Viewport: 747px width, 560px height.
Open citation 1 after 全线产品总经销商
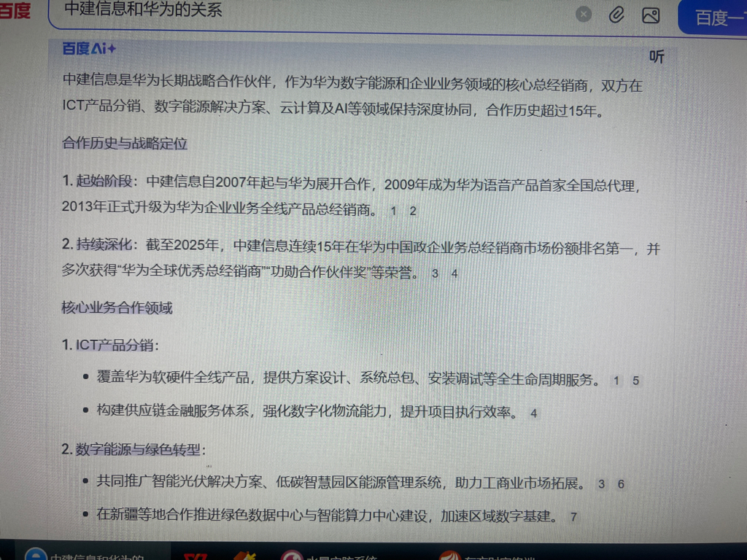[x=393, y=211]
